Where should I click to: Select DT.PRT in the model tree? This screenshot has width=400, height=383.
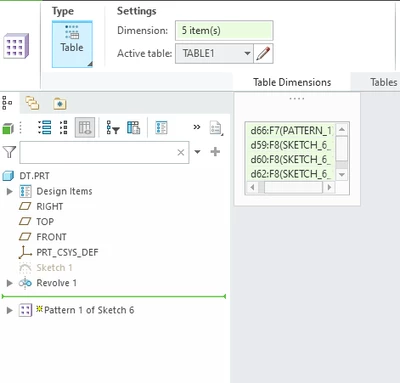click(34, 176)
